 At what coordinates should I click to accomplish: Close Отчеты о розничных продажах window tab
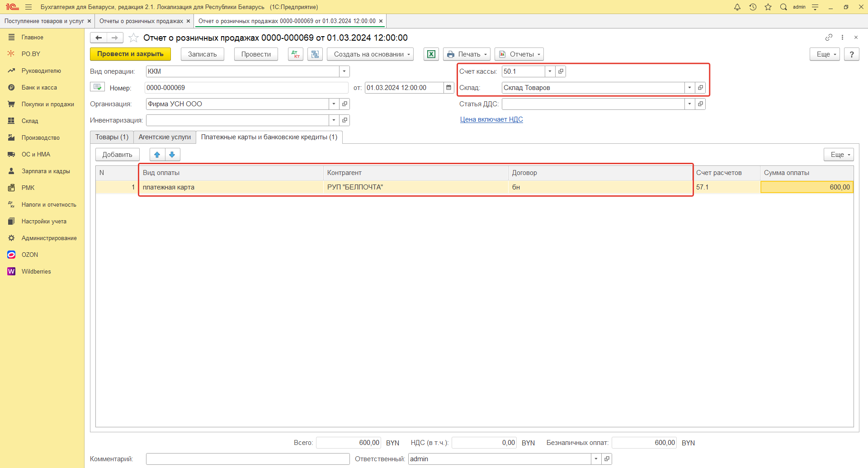click(x=189, y=21)
